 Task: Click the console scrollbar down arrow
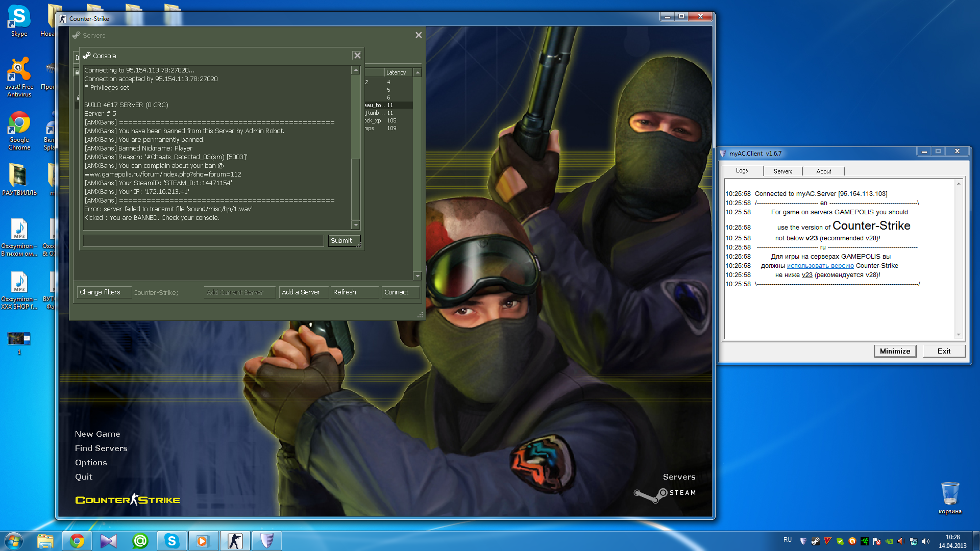click(x=356, y=226)
